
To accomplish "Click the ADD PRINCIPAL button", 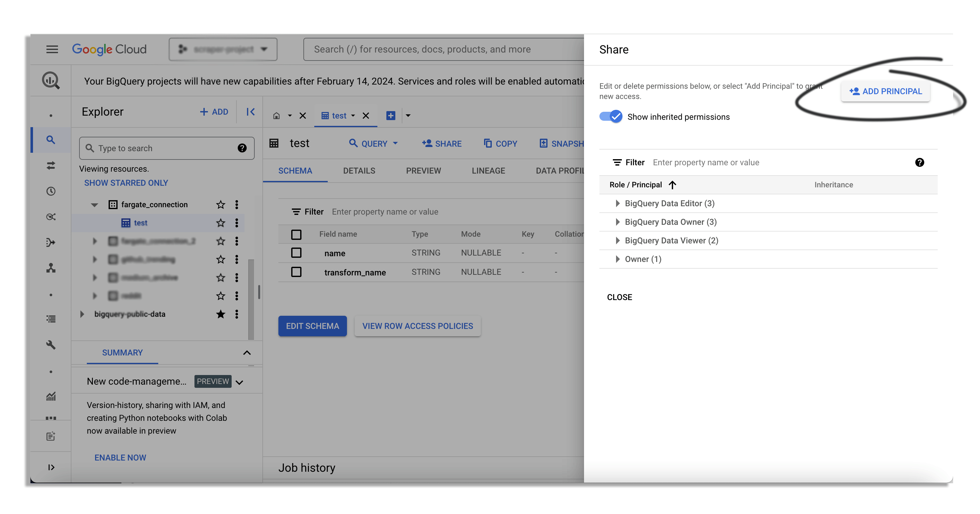I will (x=885, y=91).
